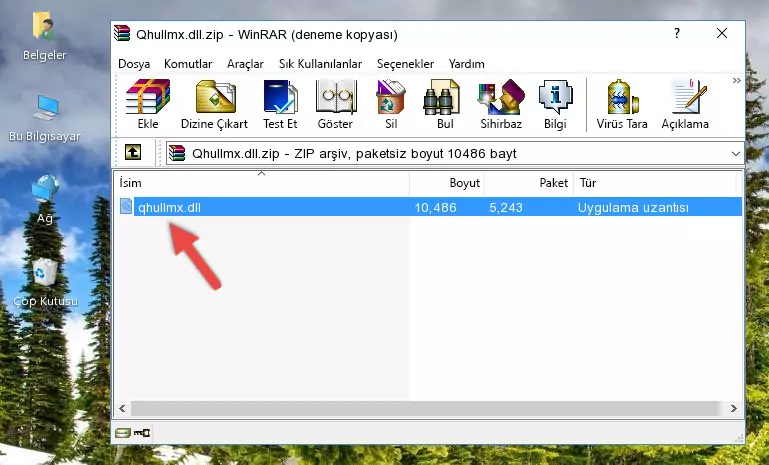
Task: Select the Bu Bilgisayar desktop icon
Action: click(x=44, y=118)
